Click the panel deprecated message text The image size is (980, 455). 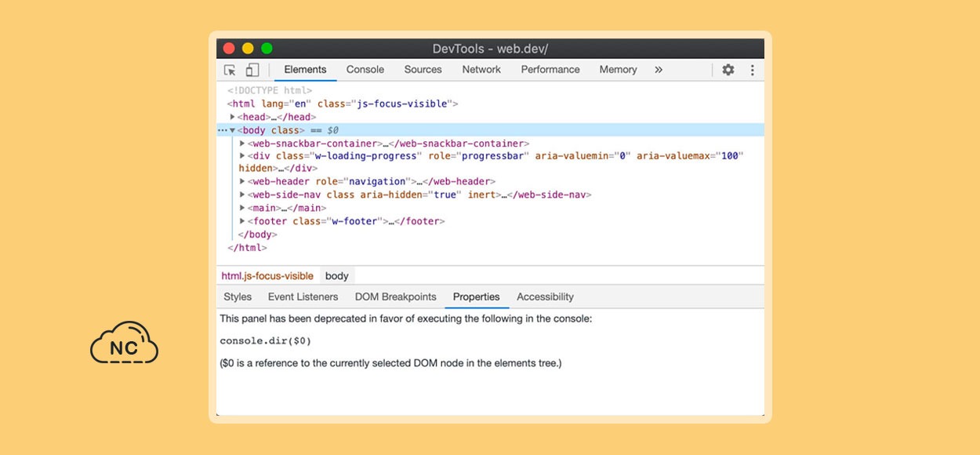point(406,319)
